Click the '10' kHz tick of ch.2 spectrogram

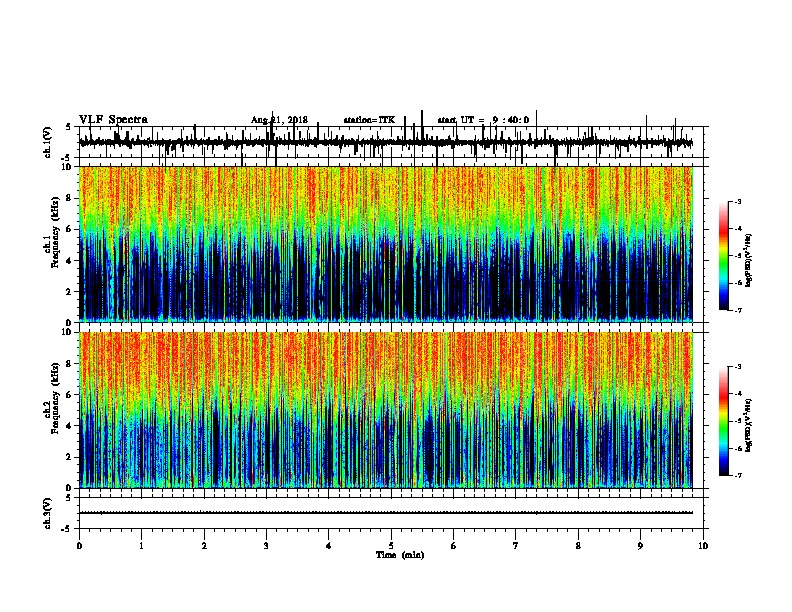[x=67, y=332]
